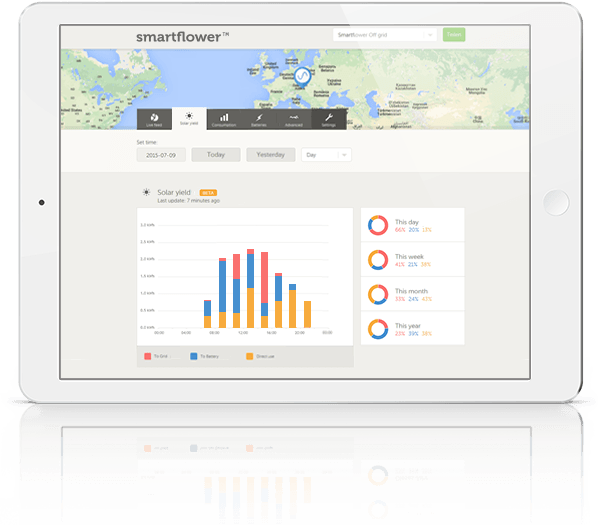Click the Yesterday button

(x=271, y=155)
